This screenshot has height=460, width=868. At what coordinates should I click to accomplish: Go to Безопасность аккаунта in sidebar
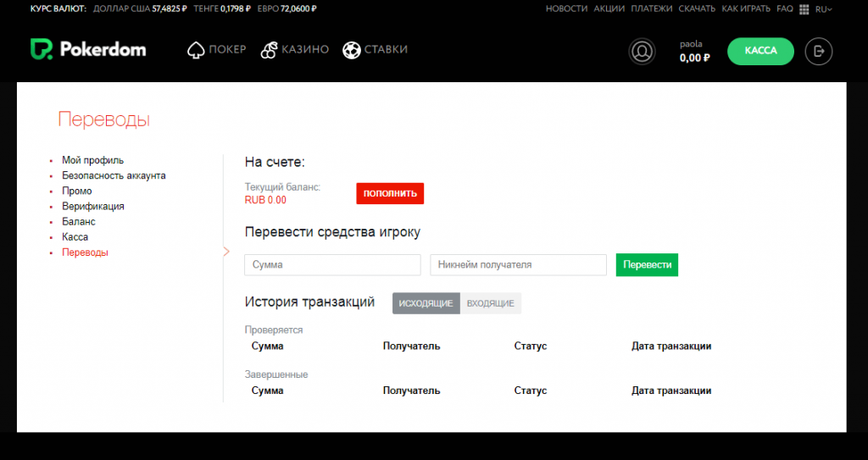pos(114,175)
